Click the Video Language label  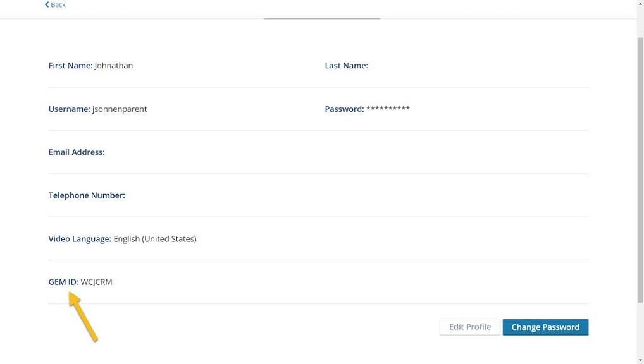click(x=80, y=239)
